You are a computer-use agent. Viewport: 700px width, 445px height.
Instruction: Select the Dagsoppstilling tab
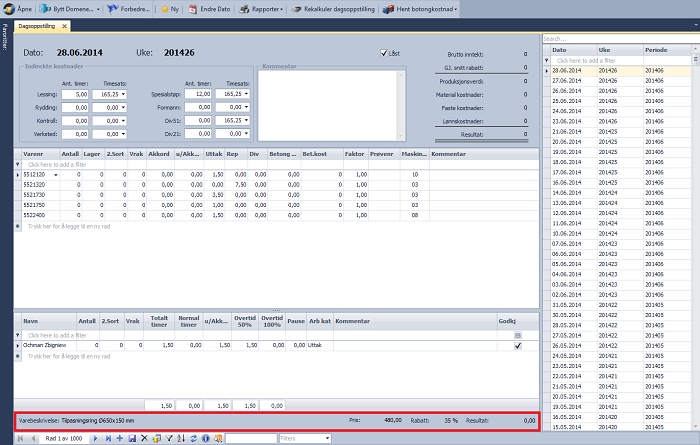click(x=37, y=24)
